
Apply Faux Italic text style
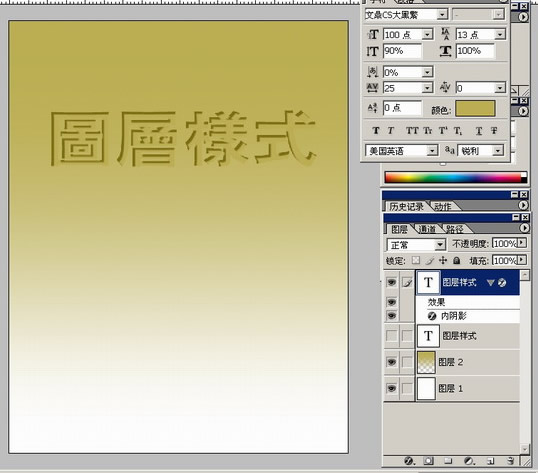pyautogui.click(x=391, y=131)
